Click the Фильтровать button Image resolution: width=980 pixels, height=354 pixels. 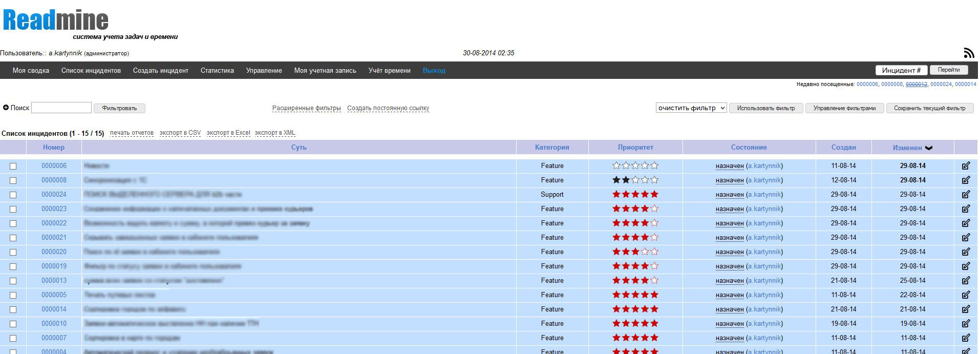[x=119, y=108]
